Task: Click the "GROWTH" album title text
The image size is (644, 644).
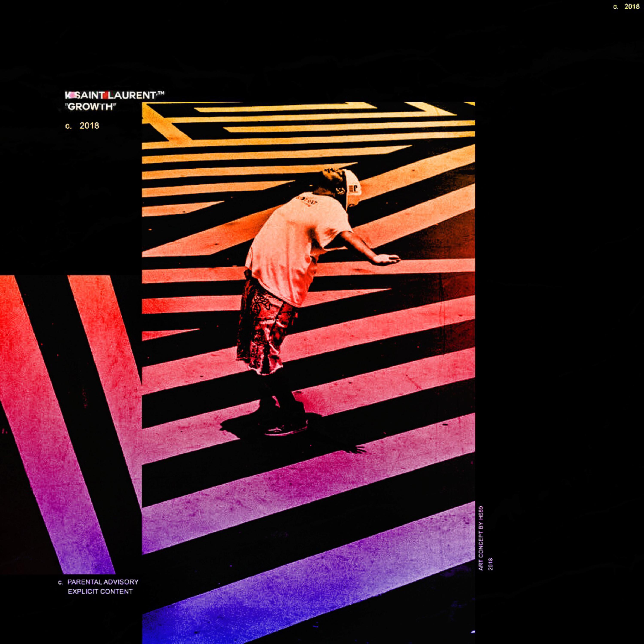Action: (x=91, y=107)
